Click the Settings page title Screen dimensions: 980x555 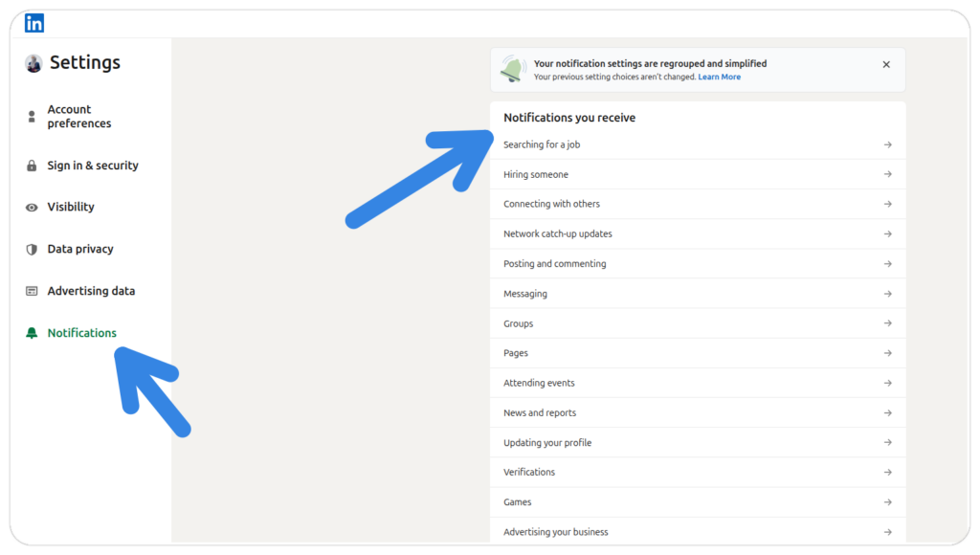point(85,62)
